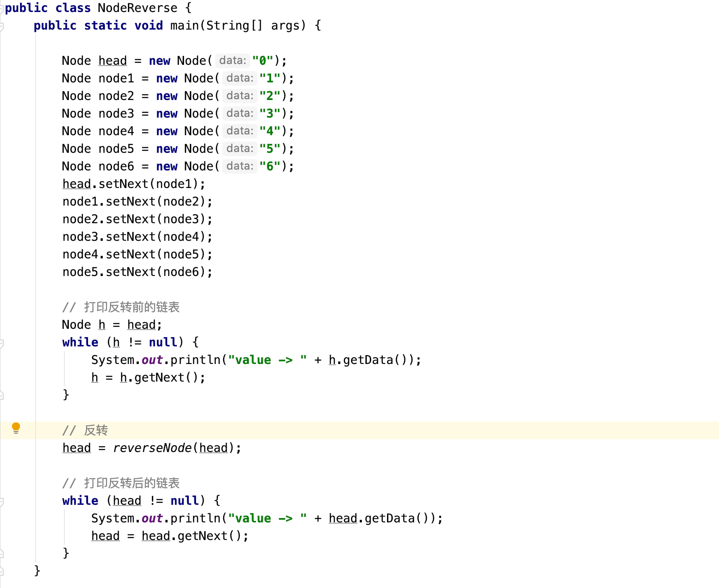Click fold end marker of second while loop
Image resolution: width=719 pixels, height=588 pixels.
(x=2, y=554)
